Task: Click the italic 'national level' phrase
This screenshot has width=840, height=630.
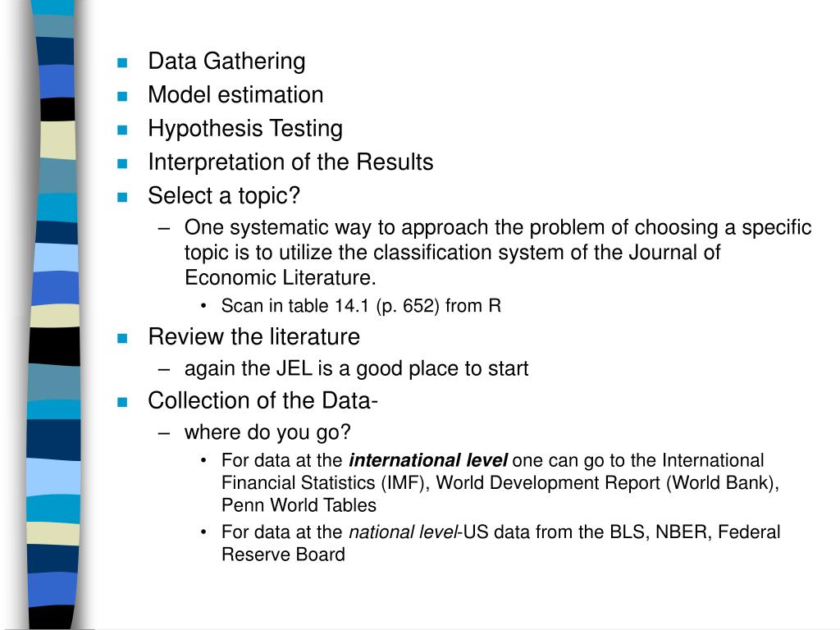Action: coord(404,532)
